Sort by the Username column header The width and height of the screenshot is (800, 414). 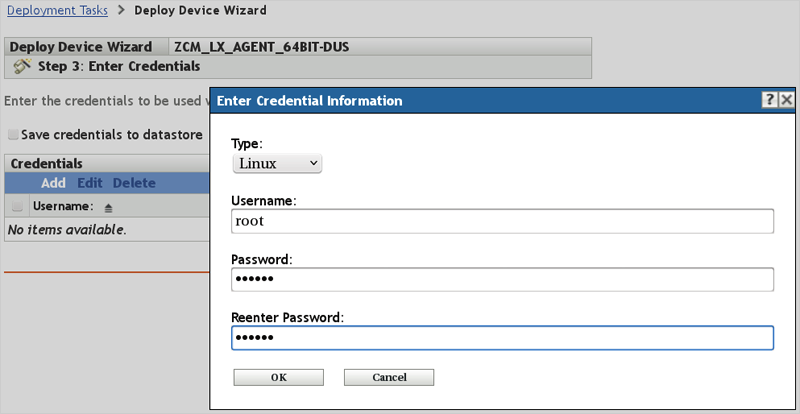point(62,207)
